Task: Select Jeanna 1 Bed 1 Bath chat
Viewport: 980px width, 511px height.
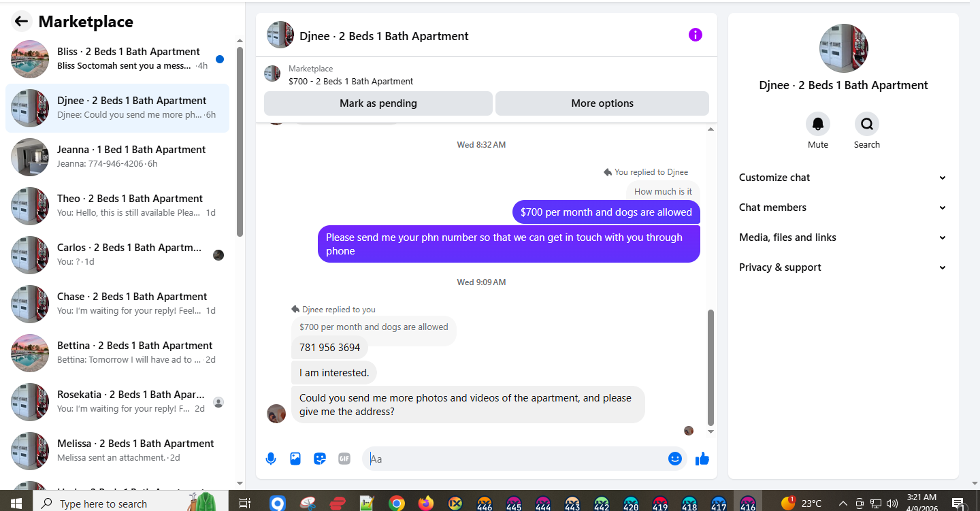Action: (117, 157)
